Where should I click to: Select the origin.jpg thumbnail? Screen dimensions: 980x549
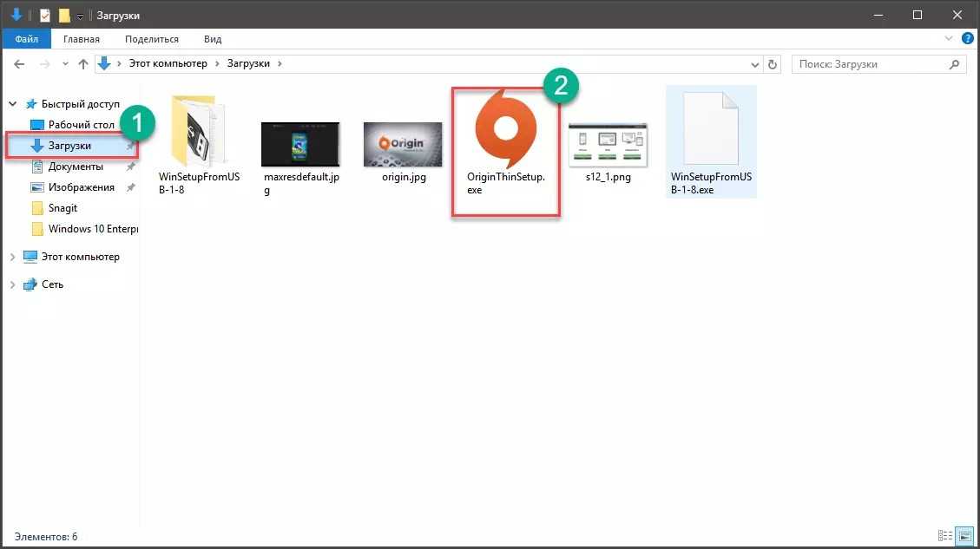coord(403,144)
